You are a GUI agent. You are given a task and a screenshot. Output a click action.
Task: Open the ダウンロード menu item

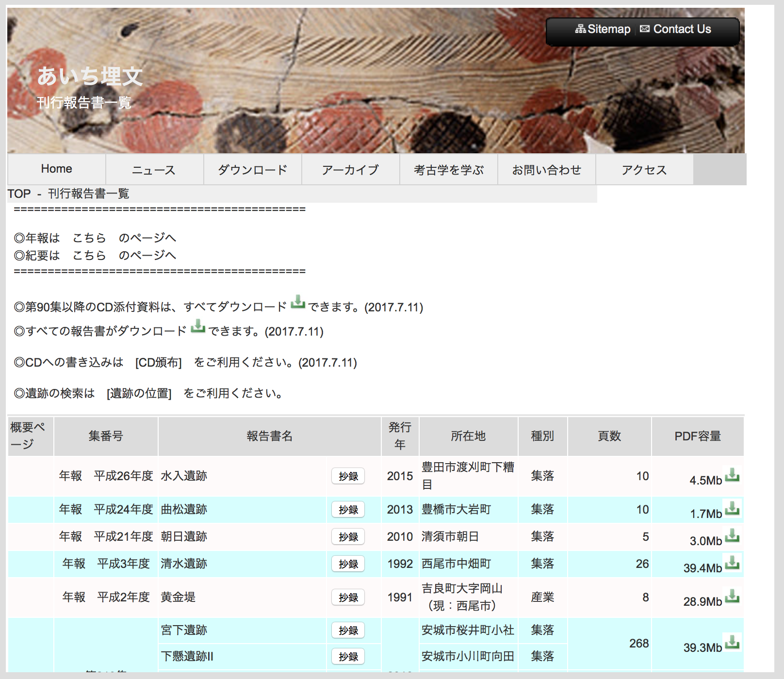[252, 169]
